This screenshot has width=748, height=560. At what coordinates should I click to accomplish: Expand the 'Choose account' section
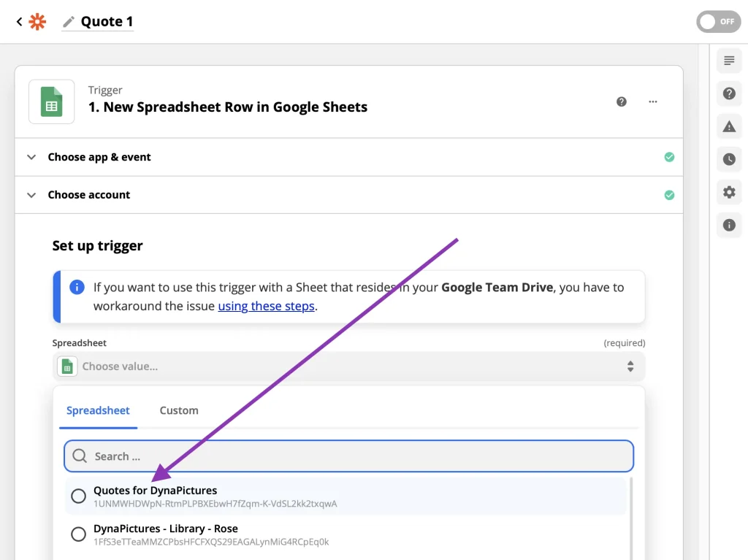[x=348, y=195]
